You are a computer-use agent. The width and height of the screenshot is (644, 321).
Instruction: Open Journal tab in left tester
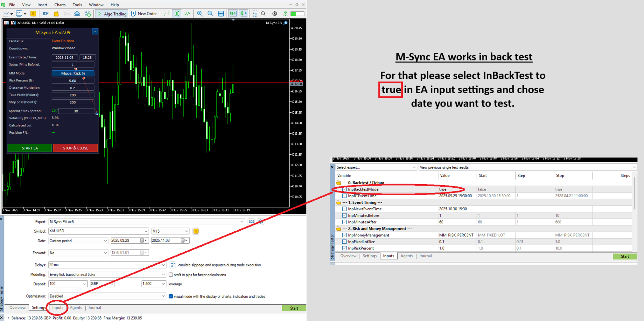[x=95, y=308]
